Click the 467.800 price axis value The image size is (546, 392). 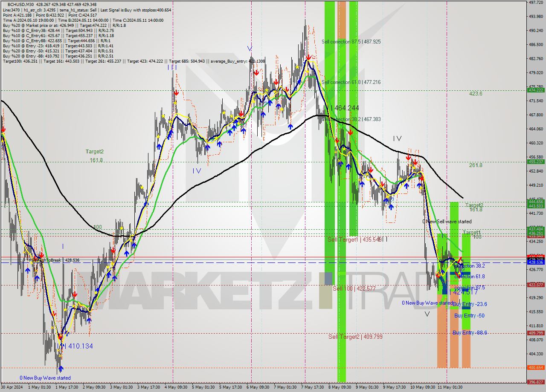click(x=536, y=115)
